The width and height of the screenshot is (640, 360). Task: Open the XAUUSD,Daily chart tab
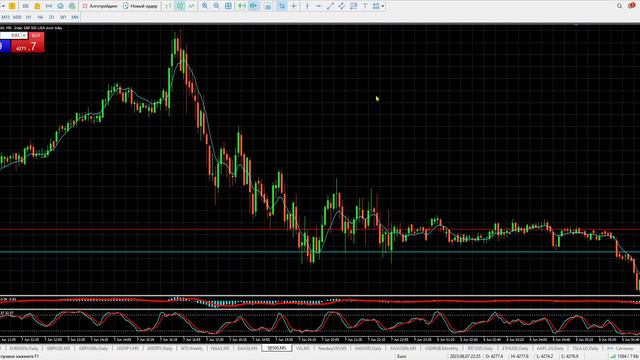(368, 349)
